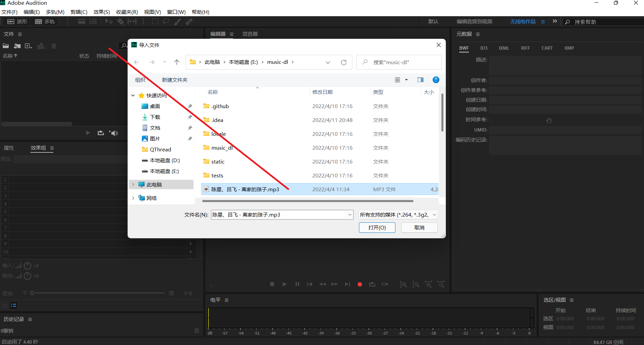The width and height of the screenshot is (644, 345).
Task: Click the Open (打开) button
Action: pos(377,228)
